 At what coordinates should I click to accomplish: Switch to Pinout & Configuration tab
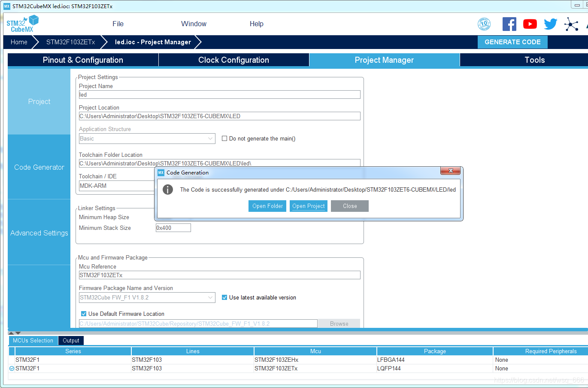point(83,60)
